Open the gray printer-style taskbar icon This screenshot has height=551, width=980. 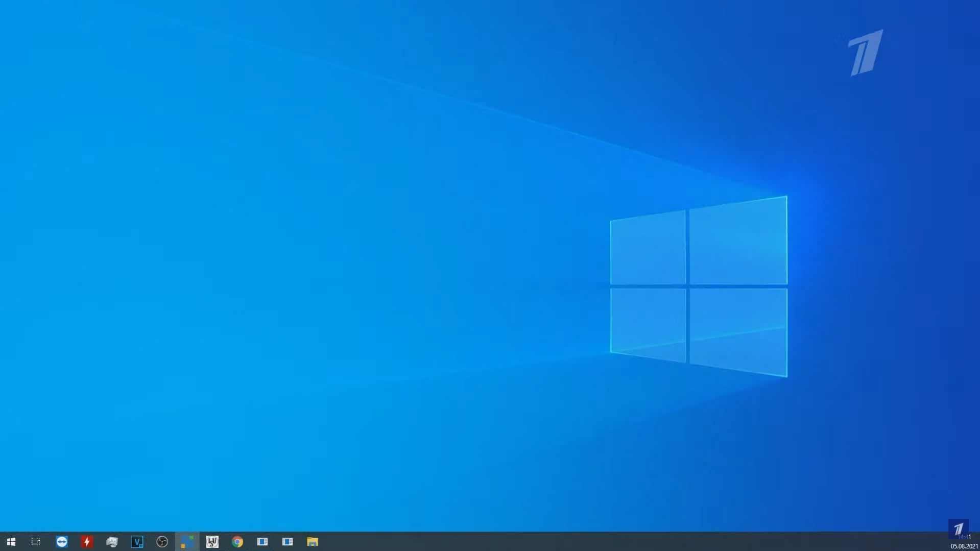tap(112, 541)
